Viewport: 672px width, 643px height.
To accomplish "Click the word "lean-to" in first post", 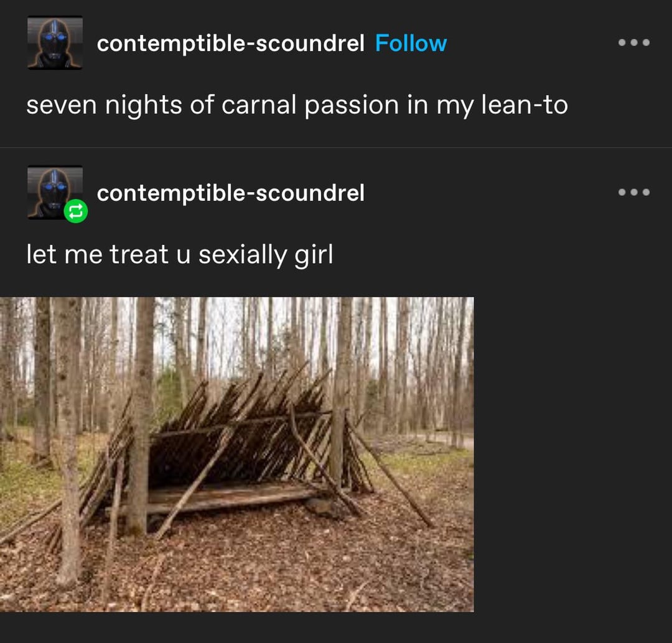I will (x=525, y=105).
